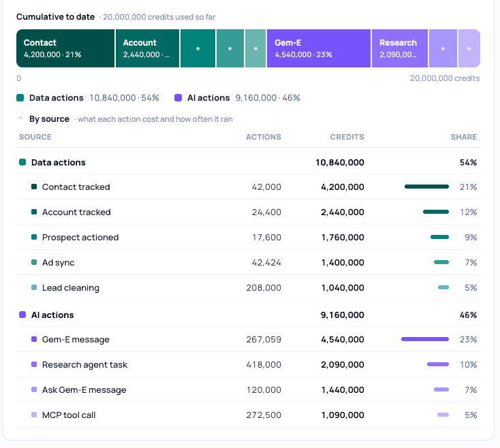This screenshot has width=500, height=448.
Task: Click the SHARE column header
Action: coord(464,137)
